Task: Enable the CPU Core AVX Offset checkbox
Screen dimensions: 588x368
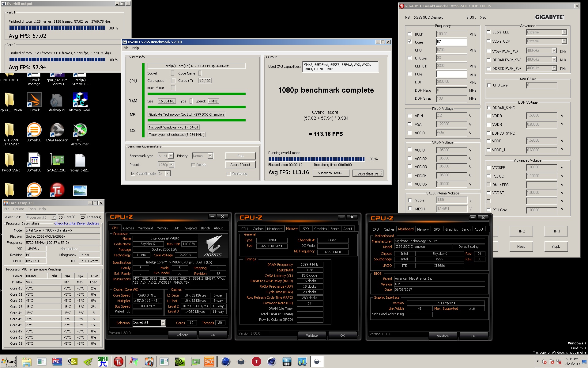Action: pos(489,85)
